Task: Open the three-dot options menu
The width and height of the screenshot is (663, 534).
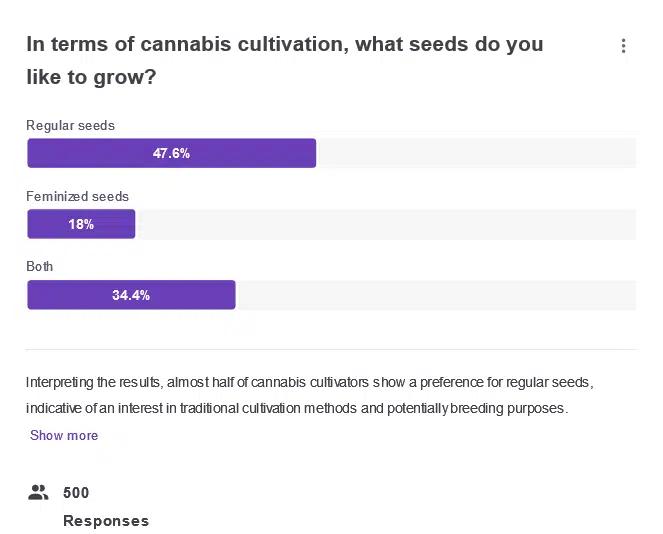Action: pyautogui.click(x=623, y=46)
